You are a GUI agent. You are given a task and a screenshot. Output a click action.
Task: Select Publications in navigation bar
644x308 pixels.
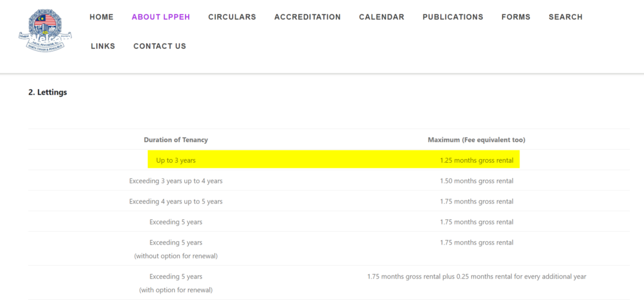point(452,17)
